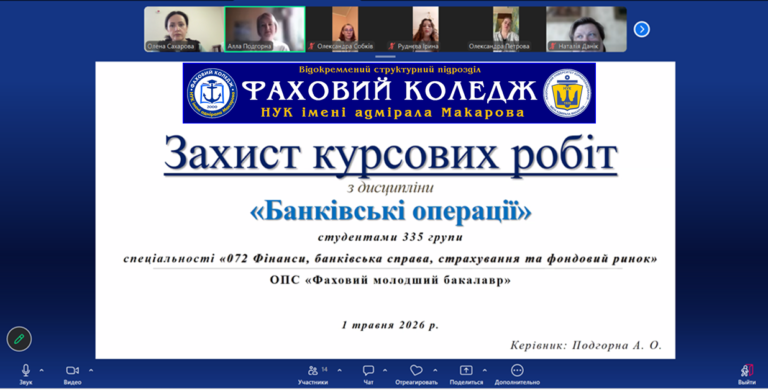The image size is (768, 391).
Task: Select Олександра Собків's video thumbnail
Action: (x=345, y=29)
